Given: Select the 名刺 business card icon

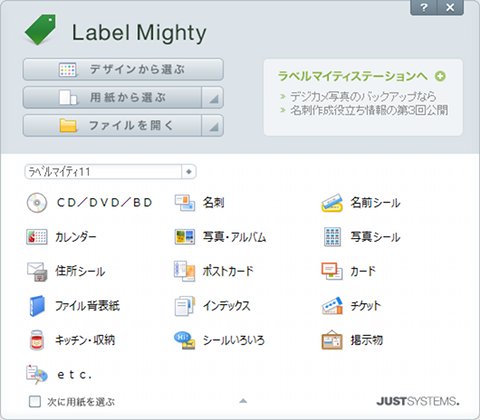Looking at the screenshot, I should coord(185,202).
